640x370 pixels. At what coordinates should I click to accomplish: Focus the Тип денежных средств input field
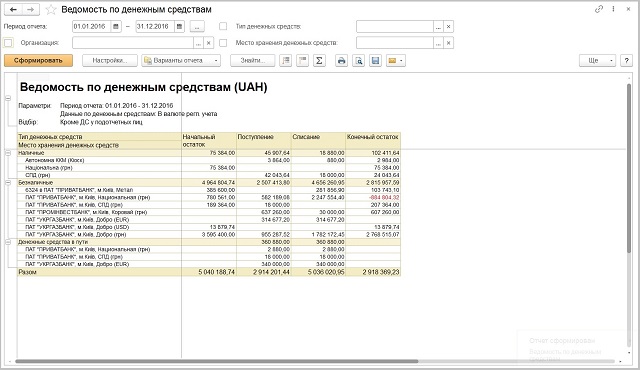[395, 27]
